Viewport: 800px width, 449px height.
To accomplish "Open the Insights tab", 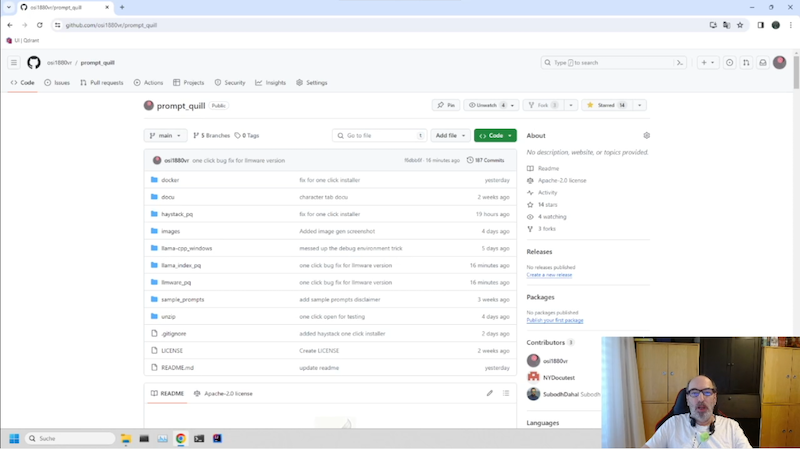I will pos(271,83).
